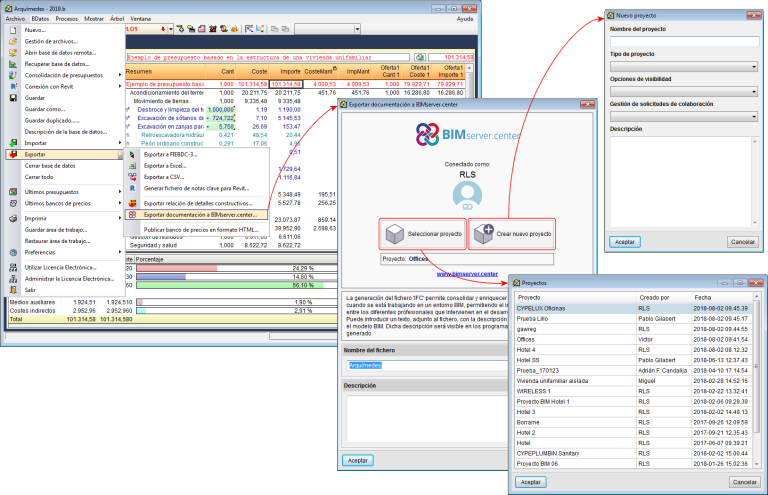Screen dimensions: 768x495
Task: Open the Árbol menu
Action: (x=117, y=19)
